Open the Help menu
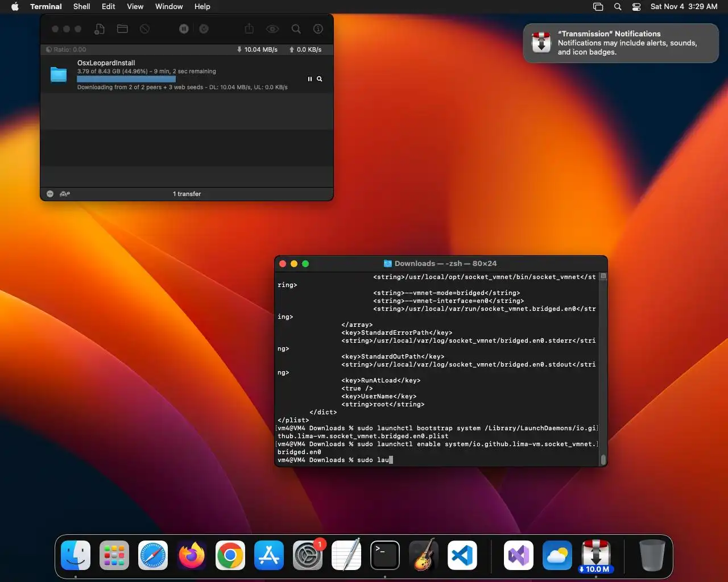The height and width of the screenshot is (582, 728). coord(202,7)
